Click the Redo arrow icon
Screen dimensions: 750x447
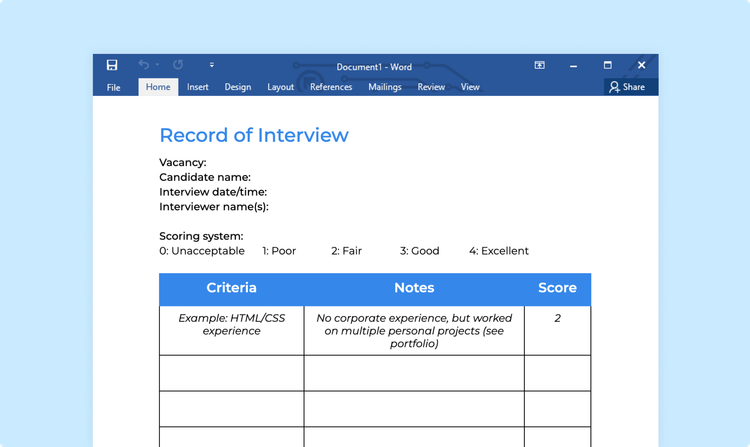pos(178,65)
